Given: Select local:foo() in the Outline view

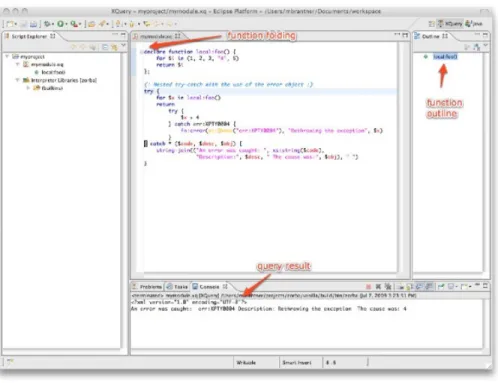Looking at the screenshot, I should tap(445, 57).
